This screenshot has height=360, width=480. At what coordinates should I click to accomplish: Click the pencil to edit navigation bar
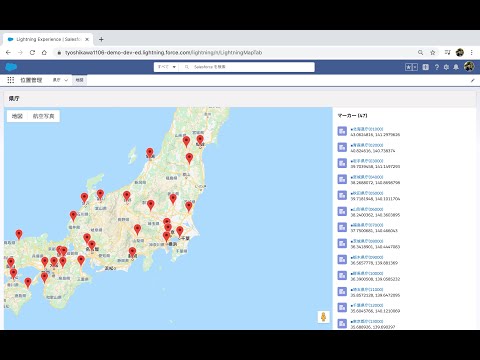[x=472, y=80]
